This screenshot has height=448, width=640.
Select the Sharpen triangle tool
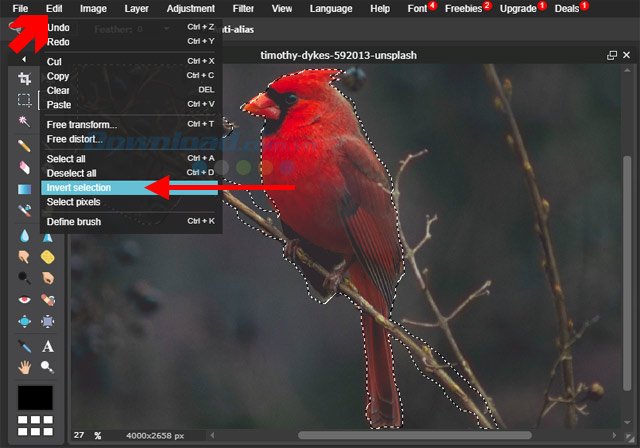click(48, 237)
